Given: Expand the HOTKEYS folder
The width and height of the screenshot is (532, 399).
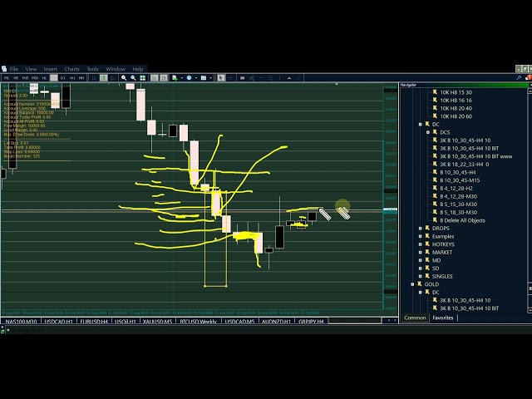Looking at the screenshot, I should (x=421, y=244).
